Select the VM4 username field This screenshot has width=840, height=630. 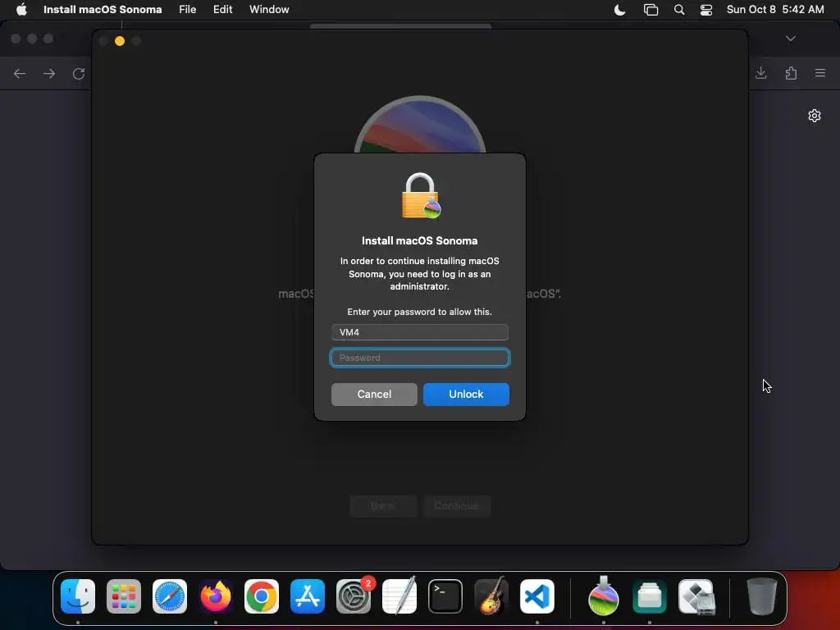(x=420, y=332)
